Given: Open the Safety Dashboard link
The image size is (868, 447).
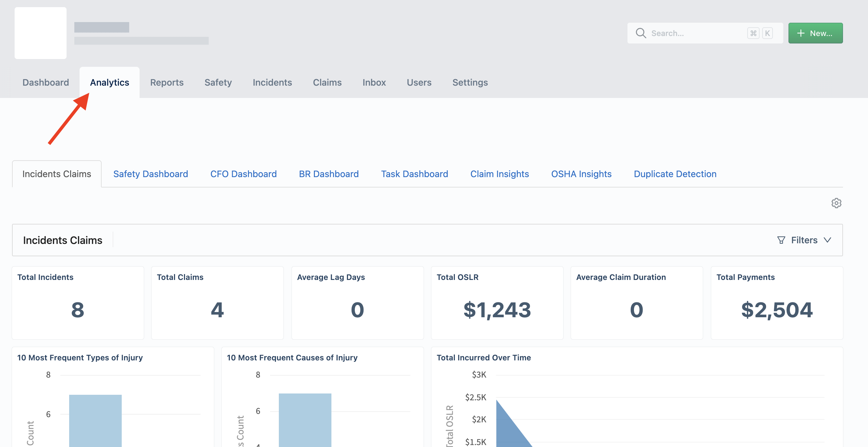Looking at the screenshot, I should coord(151,174).
